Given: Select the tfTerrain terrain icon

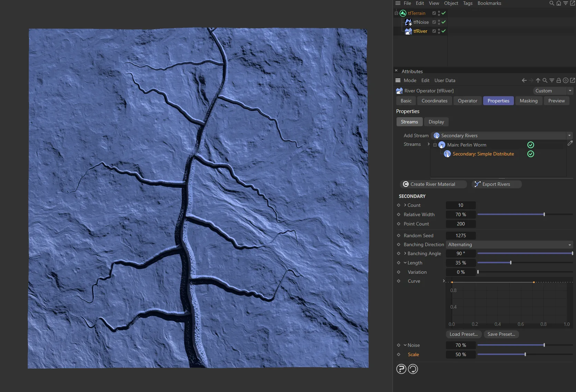Looking at the screenshot, I should (x=403, y=13).
